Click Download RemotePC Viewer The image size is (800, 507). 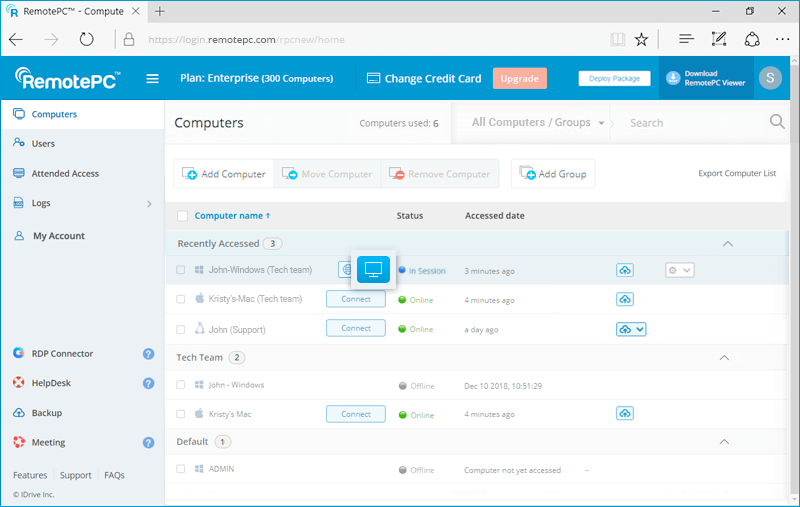(706, 78)
